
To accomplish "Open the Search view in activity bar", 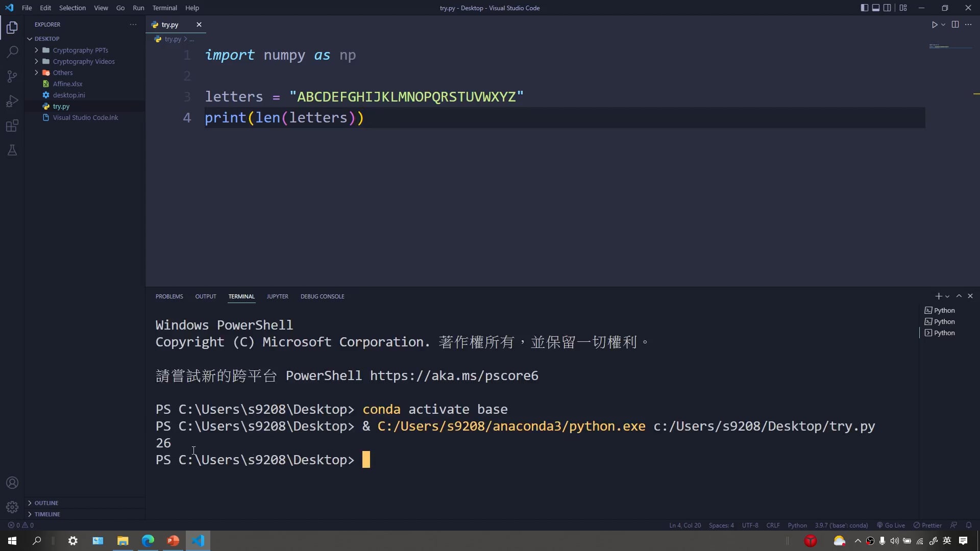I will coord(12,52).
